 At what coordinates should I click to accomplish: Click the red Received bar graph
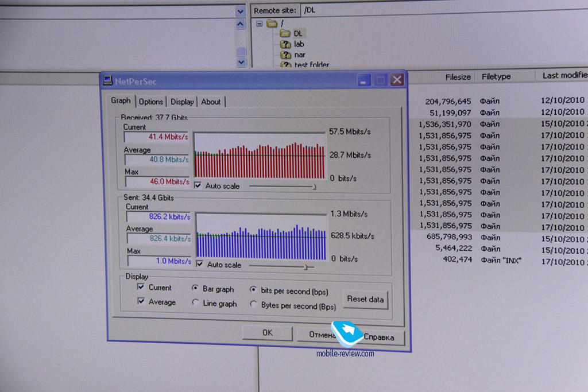[260, 155]
